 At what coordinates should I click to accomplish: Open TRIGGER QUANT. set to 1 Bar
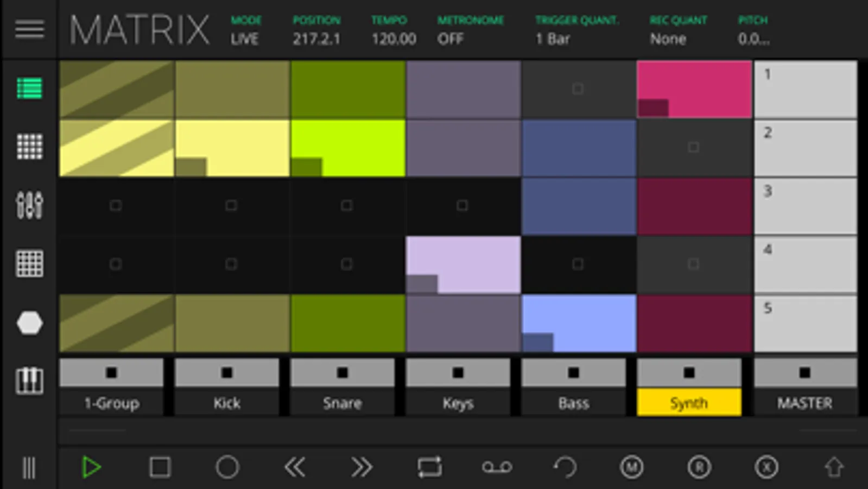[x=576, y=30]
